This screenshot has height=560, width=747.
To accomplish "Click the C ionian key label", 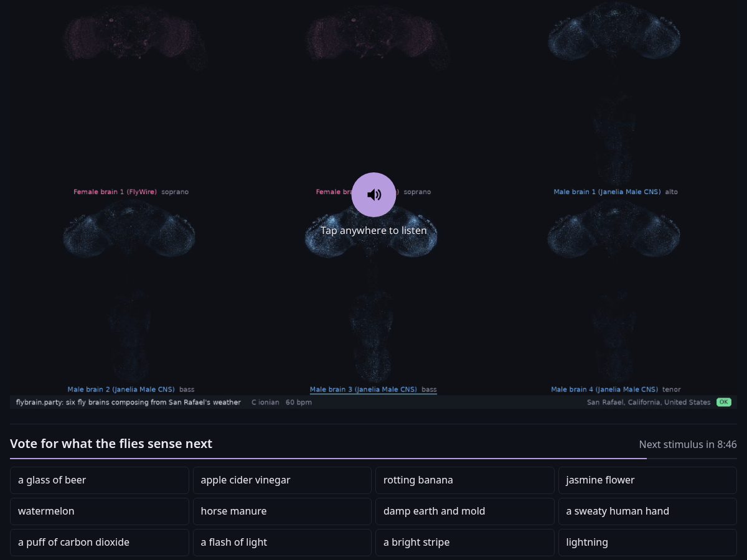I will (x=265, y=403).
